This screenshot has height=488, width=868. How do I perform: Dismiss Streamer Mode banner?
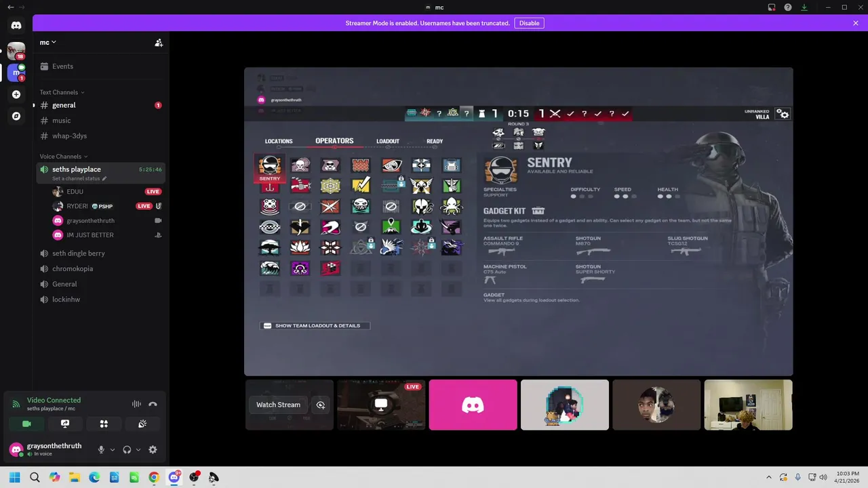click(856, 23)
